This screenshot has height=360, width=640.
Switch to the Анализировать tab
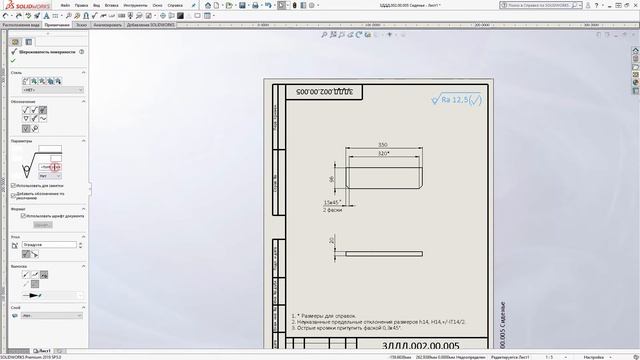point(107,25)
